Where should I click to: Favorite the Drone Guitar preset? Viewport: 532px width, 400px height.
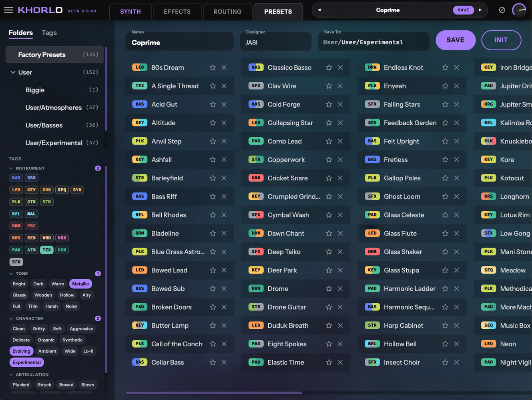(x=329, y=307)
